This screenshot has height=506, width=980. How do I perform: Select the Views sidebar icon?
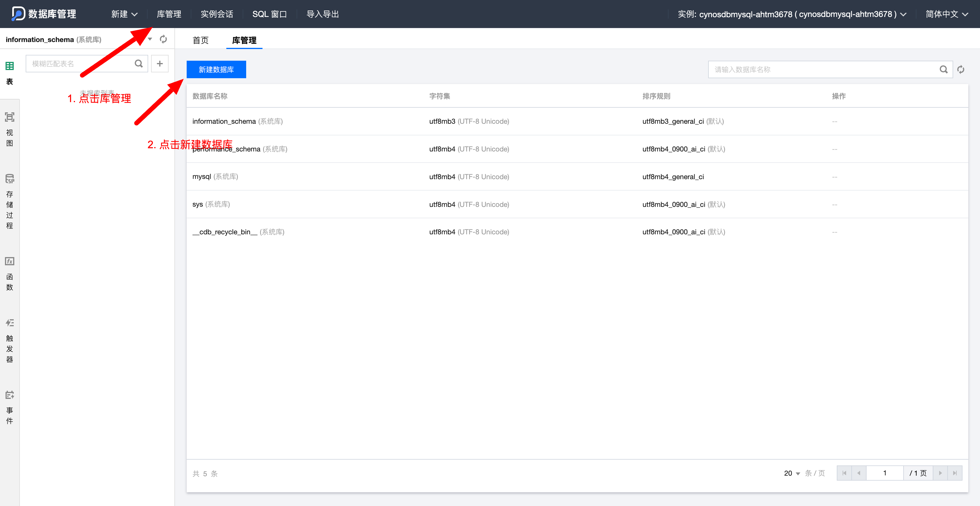(x=10, y=117)
